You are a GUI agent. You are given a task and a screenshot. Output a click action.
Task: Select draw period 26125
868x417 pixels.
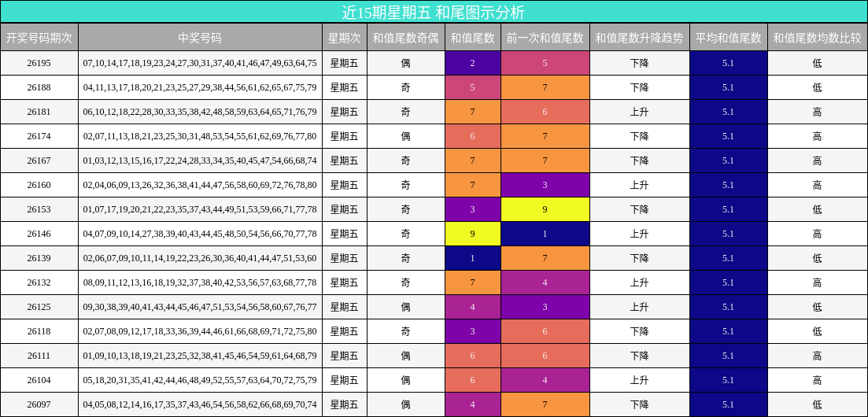39,307
